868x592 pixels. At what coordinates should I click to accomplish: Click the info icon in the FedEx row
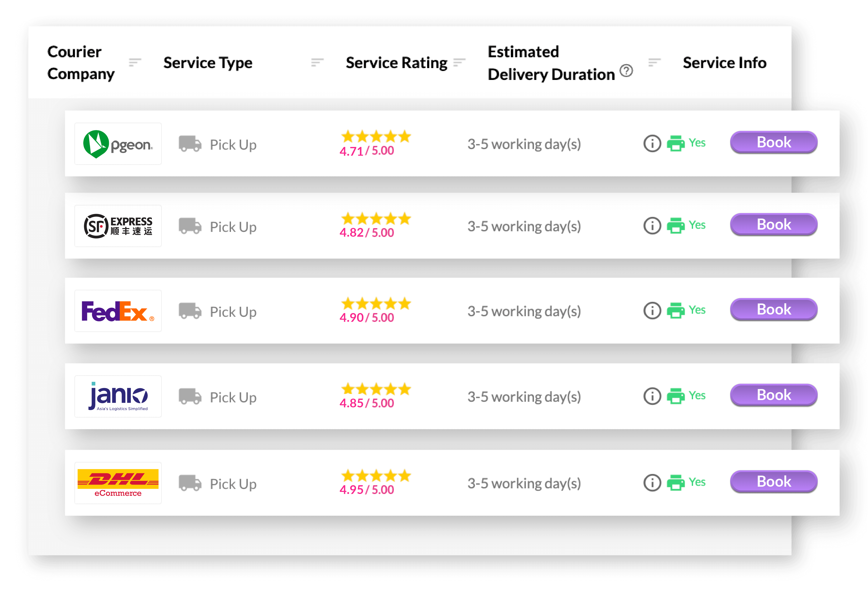tap(652, 311)
